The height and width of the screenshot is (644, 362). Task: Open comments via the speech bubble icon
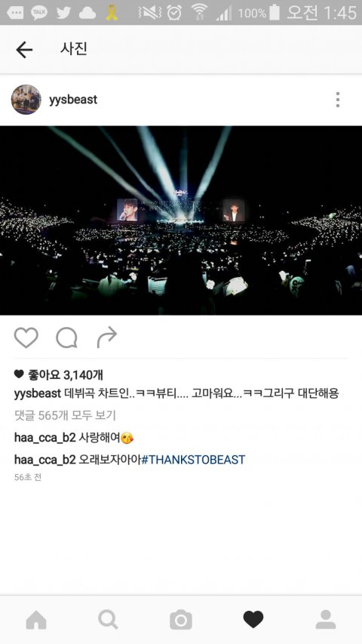click(x=66, y=338)
